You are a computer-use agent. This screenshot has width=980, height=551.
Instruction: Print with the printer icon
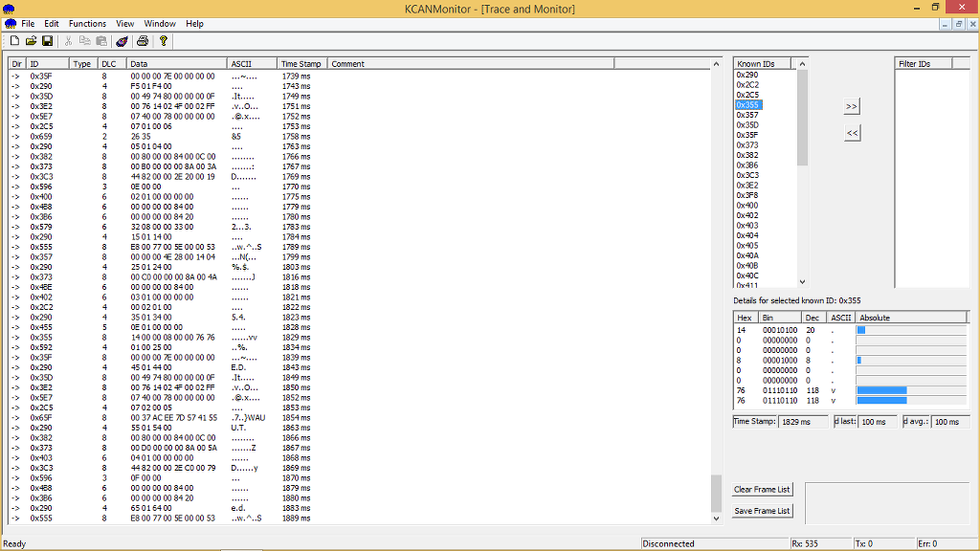(143, 41)
